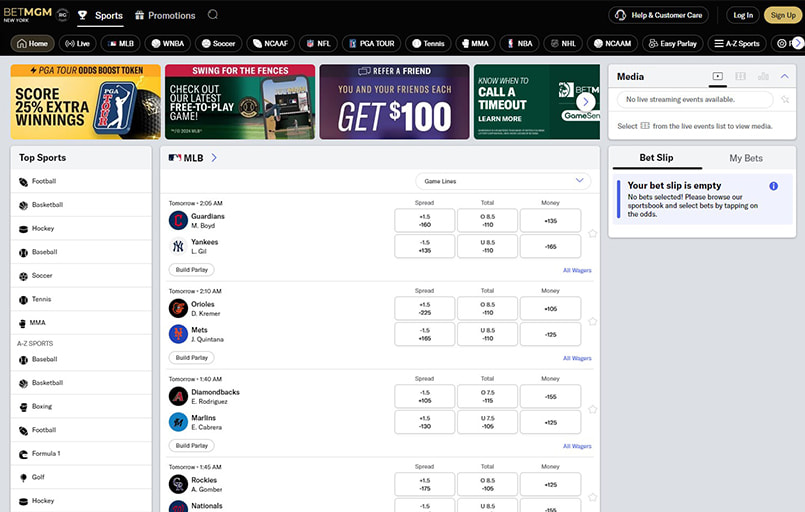Expand MLB section arrow
805x512 pixels.
[x=214, y=158]
